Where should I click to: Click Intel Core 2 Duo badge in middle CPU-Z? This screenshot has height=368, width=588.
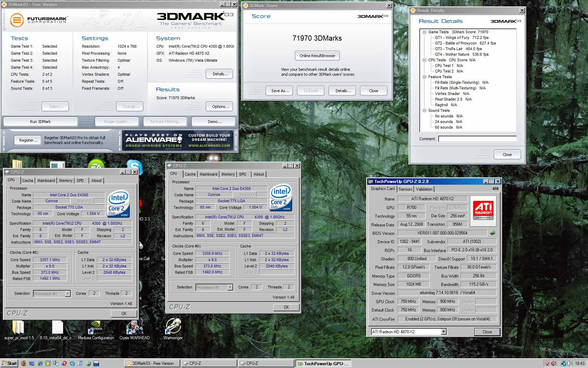tap(280, 198)
